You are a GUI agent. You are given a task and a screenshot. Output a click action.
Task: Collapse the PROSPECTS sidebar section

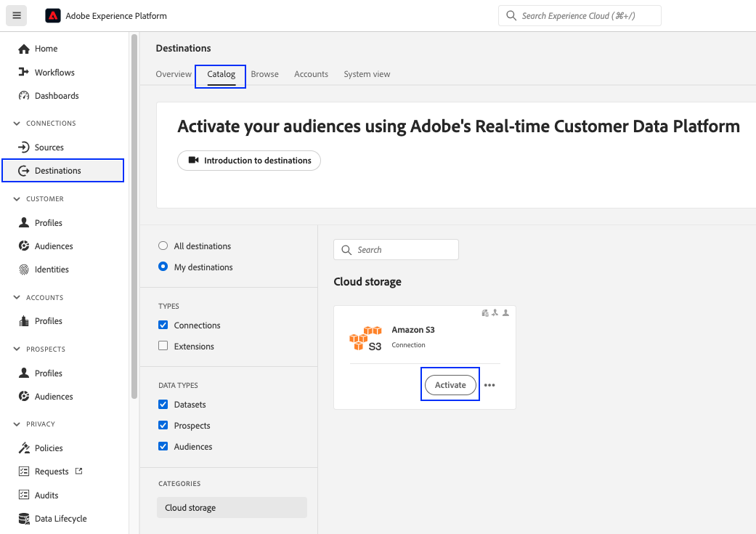click(x=17, y=349)
